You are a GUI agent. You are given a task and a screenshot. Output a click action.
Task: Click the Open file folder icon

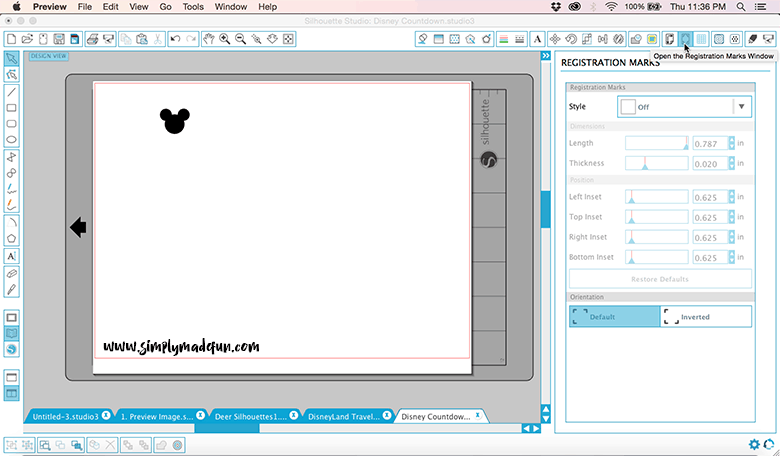pyautogui.click(x=27, y=39)
